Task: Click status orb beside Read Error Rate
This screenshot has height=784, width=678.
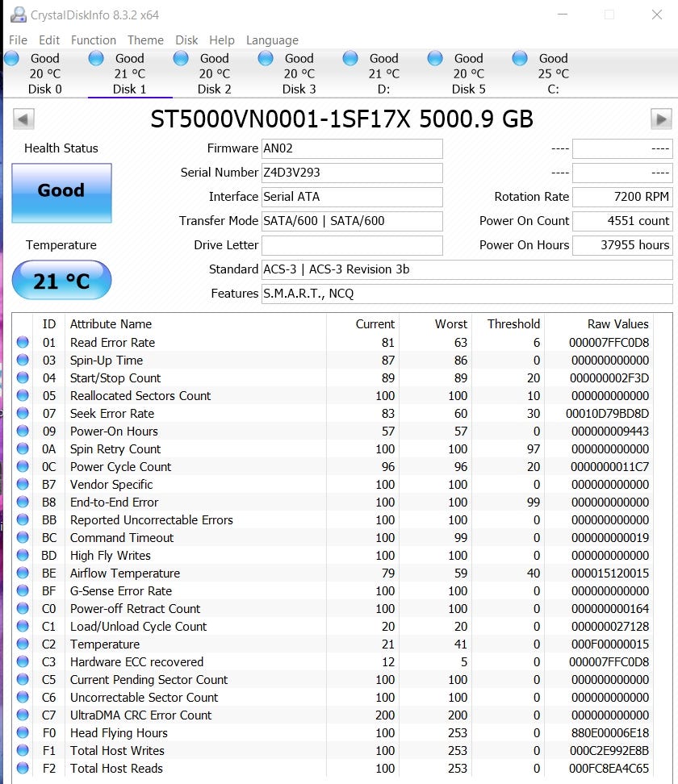Action: pyautogui.click(x=23, y=343)
